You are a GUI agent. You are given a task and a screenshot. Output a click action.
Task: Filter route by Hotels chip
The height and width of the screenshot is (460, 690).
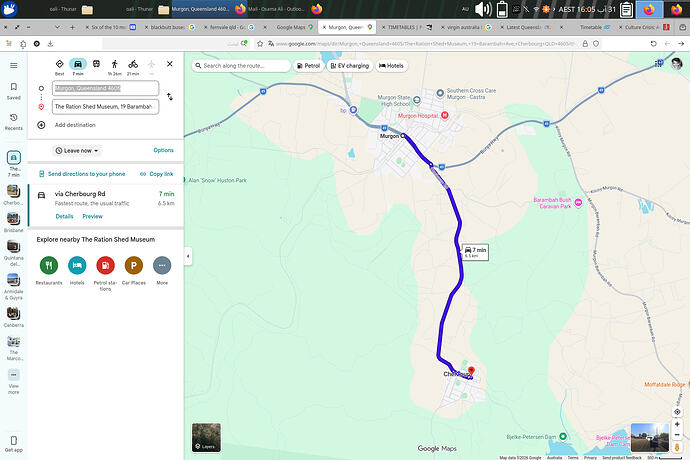[391, 66]
